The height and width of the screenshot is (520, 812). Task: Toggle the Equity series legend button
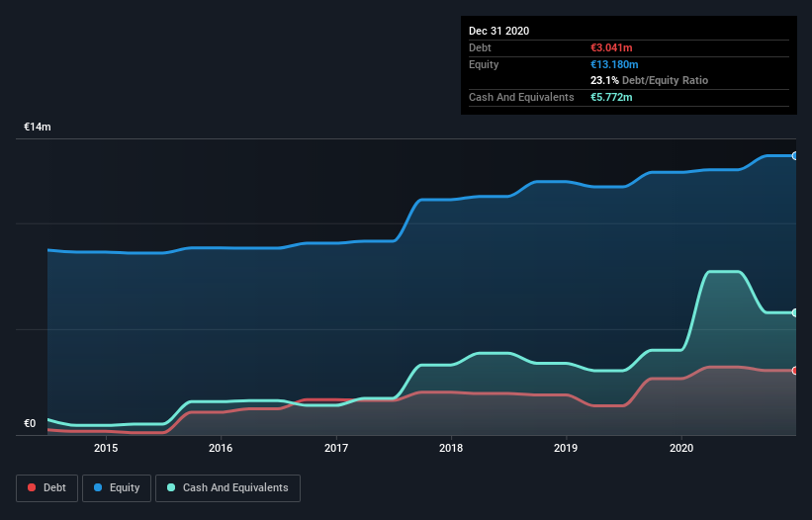point(117,488)
